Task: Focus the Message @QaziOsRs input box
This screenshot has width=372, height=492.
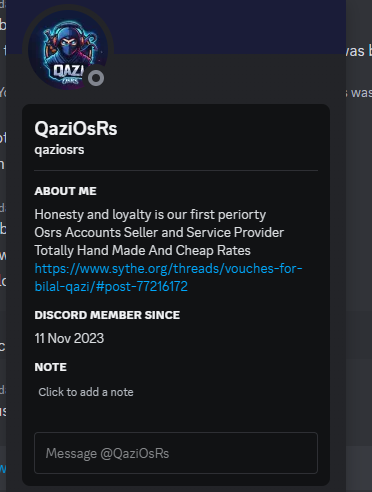Action: [x=176, y=453]
